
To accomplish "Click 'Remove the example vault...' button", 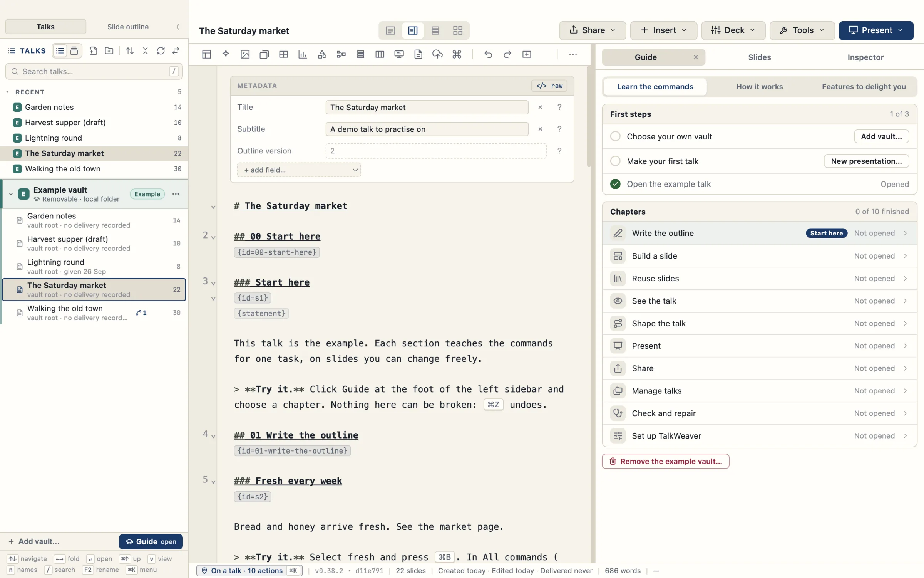I will (x=666, y=461).
